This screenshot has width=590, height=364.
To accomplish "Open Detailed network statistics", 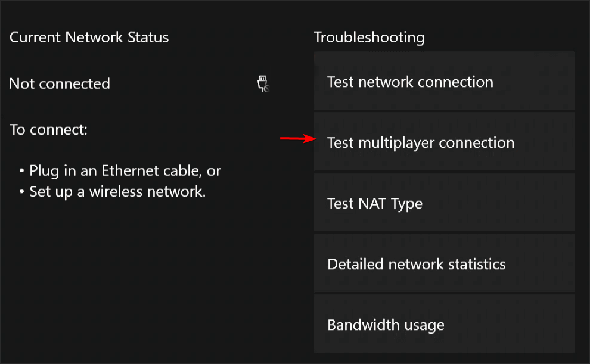I will 445,263.
